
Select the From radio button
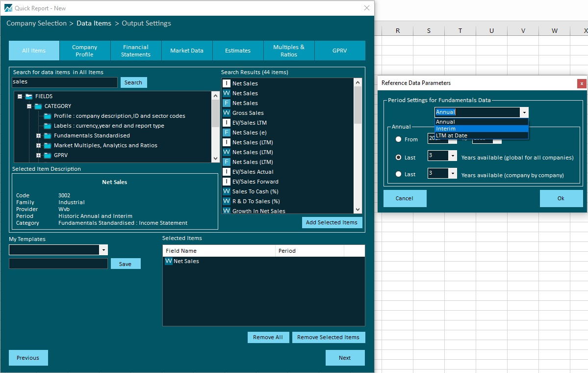coord(398,139)
